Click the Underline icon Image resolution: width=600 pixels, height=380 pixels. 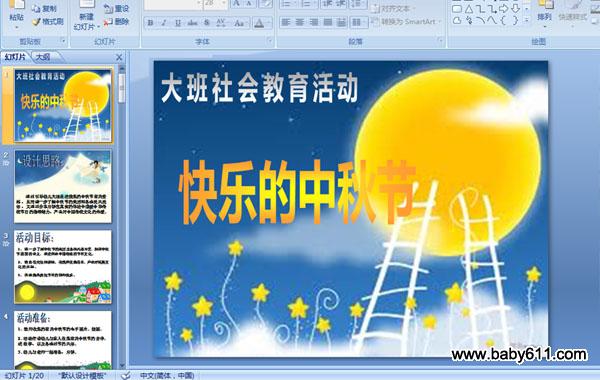(x=178, y=23)
